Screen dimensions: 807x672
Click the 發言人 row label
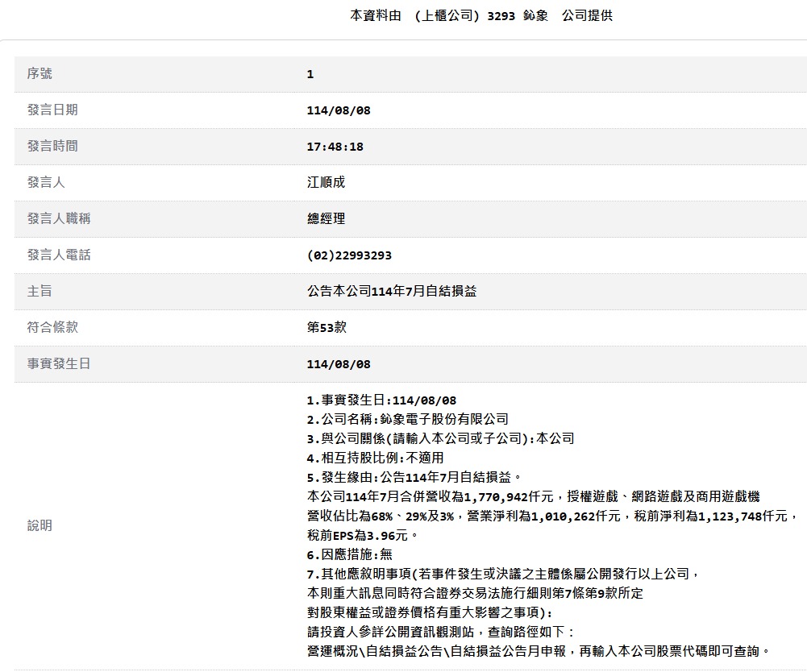[x=46, y=183]
